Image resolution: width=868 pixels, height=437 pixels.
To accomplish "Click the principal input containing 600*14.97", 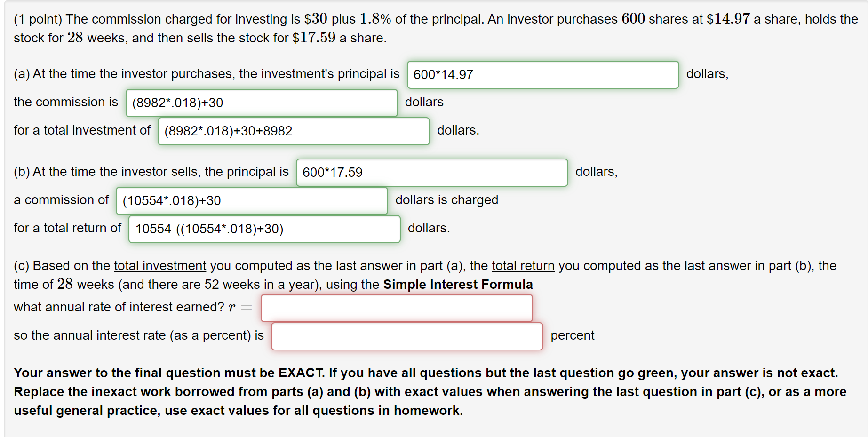I will pos(542,75).
